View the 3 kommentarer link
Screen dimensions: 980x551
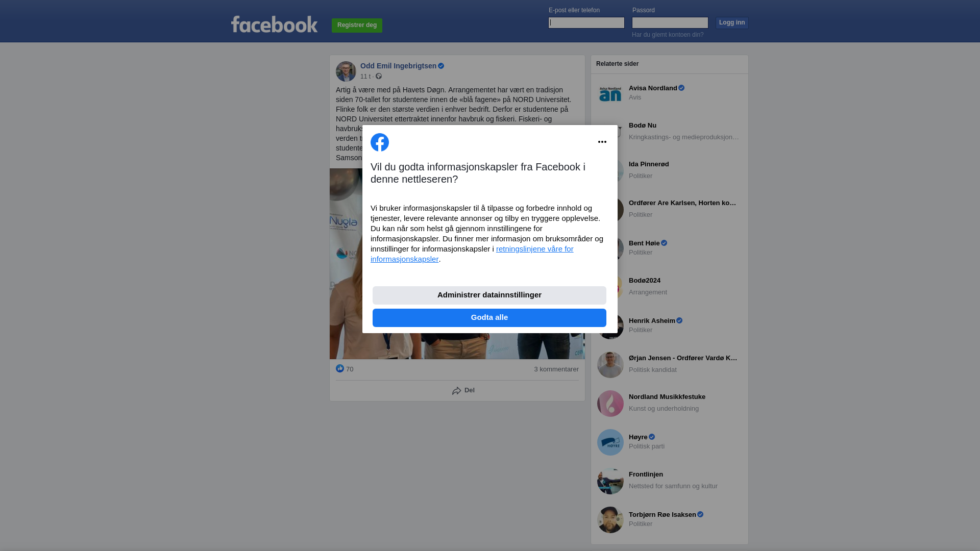(556, 369)
